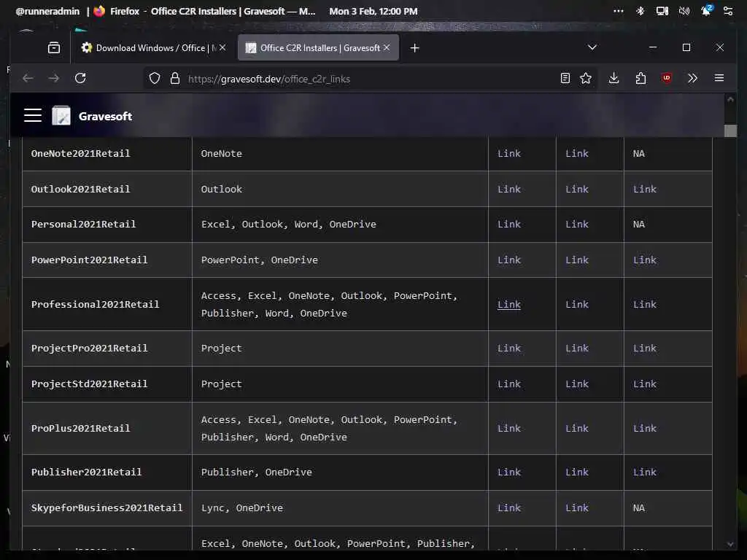
Task: Click the scrollbar up arrow
Action: pos(730,99)
